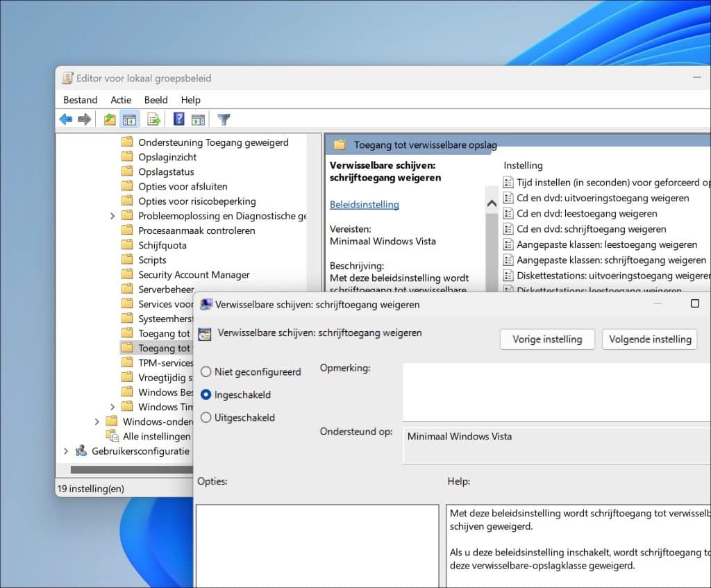Click folder icon next to Schijfquota
The height and width of the screenshot is (588, 711).
128,245
